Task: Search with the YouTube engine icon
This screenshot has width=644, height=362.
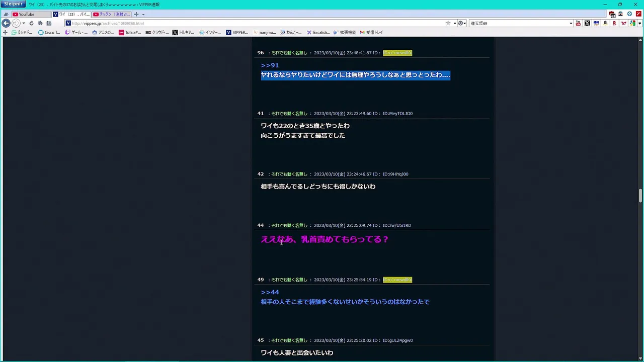Action: 578,23
